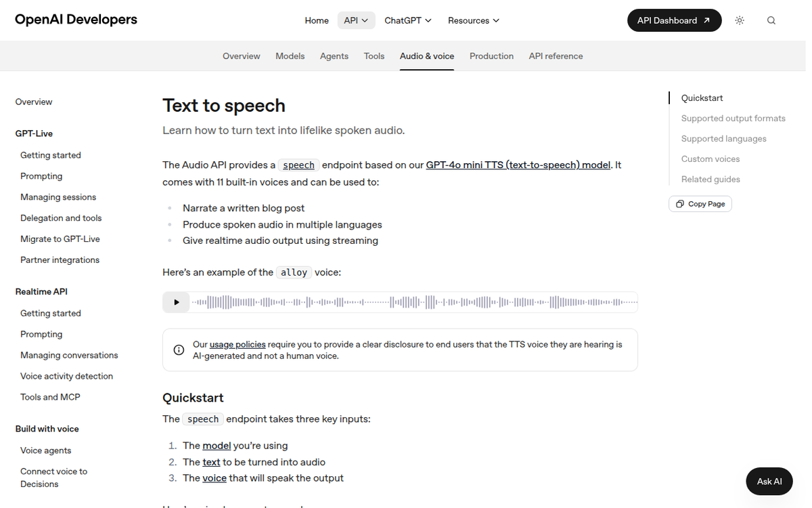Open the API Dashboard button

(x=675, y=20)
